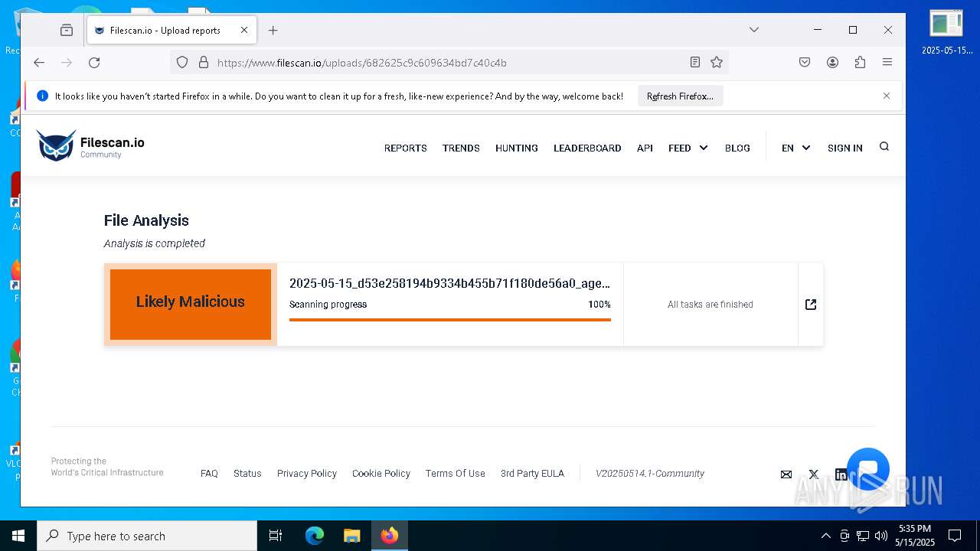This screenshot has width=980, height=551.
Task: Click the site padlock security icon
Action: (x=204, y=63)
